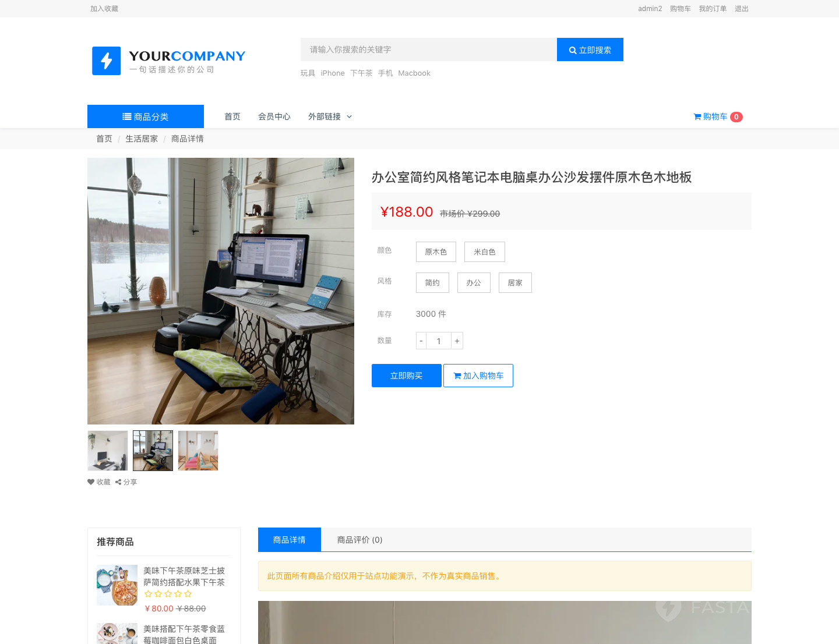Open the 商品分类 category list menu
839x644 pixels.
(146, 116)
